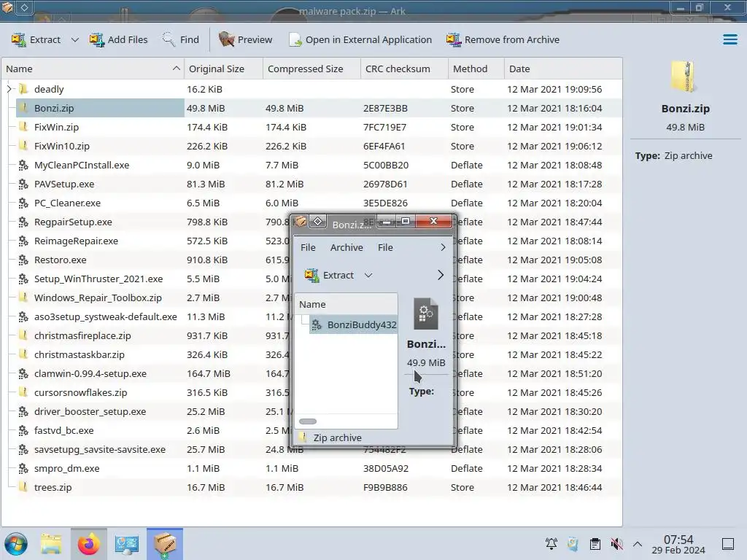Click Open in External Application

pyautogui.click(x=360, y=39)
